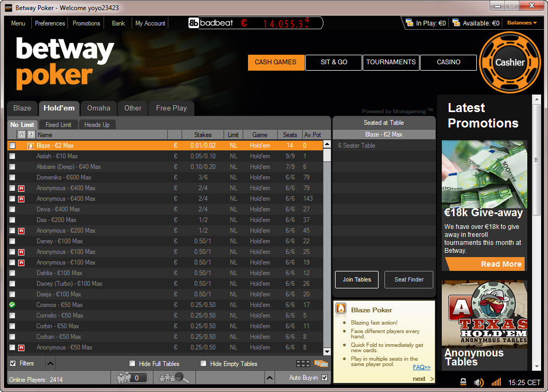The width and height of the screenshot is (548, 392).
Task: Click the table list scroll down arrow
Action: pos(327,352)
